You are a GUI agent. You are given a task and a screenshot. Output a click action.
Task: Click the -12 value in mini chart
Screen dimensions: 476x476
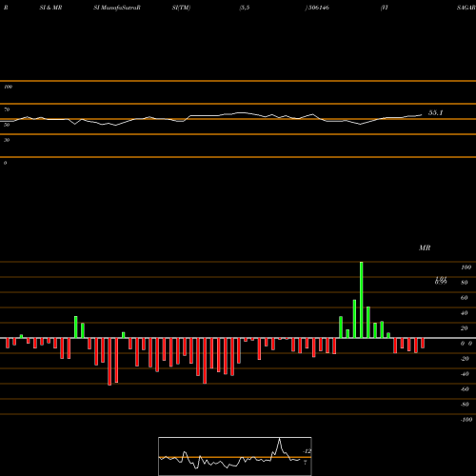coord(307,451)
